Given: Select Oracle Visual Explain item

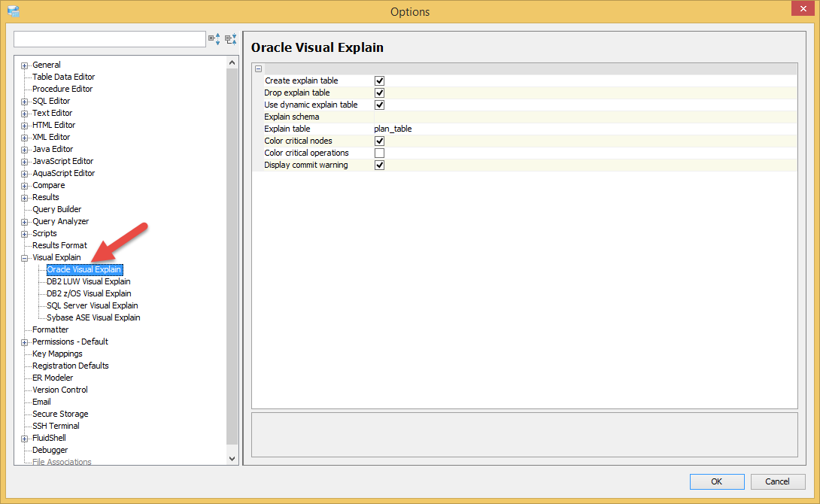Looking at the screenshot, I should (84, 270).
